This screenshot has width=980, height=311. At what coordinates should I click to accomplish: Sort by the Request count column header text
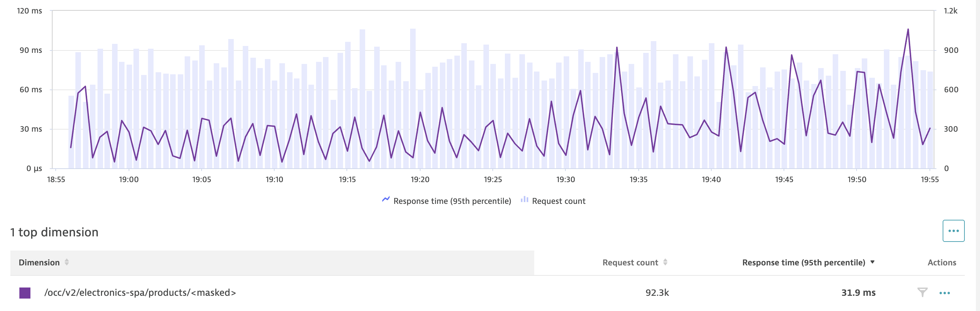pos(630,262)
